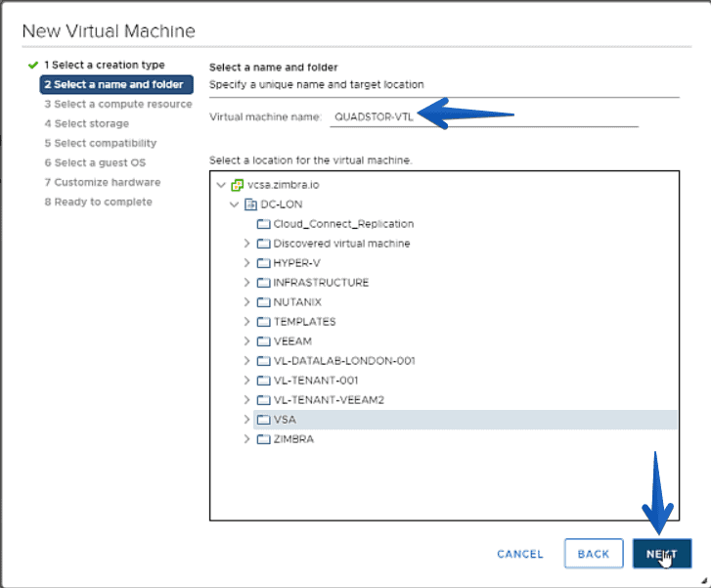Click the Virtual machine name field

coord(484,117)
